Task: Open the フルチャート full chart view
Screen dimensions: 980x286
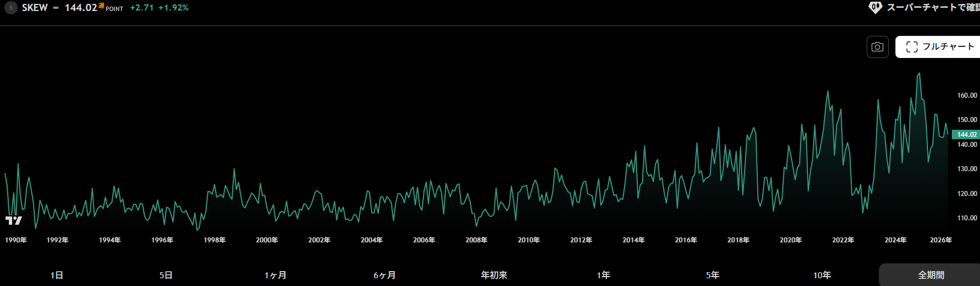Action: click(940, 47)
